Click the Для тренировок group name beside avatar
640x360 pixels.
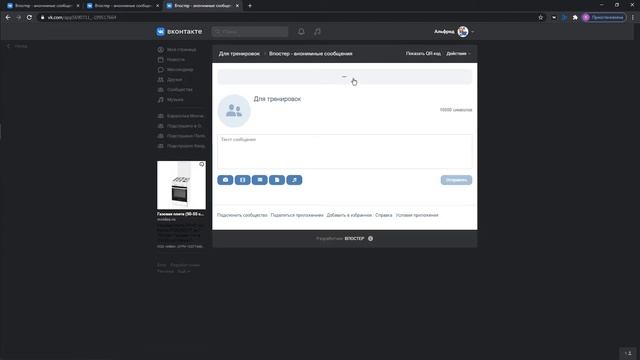[x=277, y=99]
